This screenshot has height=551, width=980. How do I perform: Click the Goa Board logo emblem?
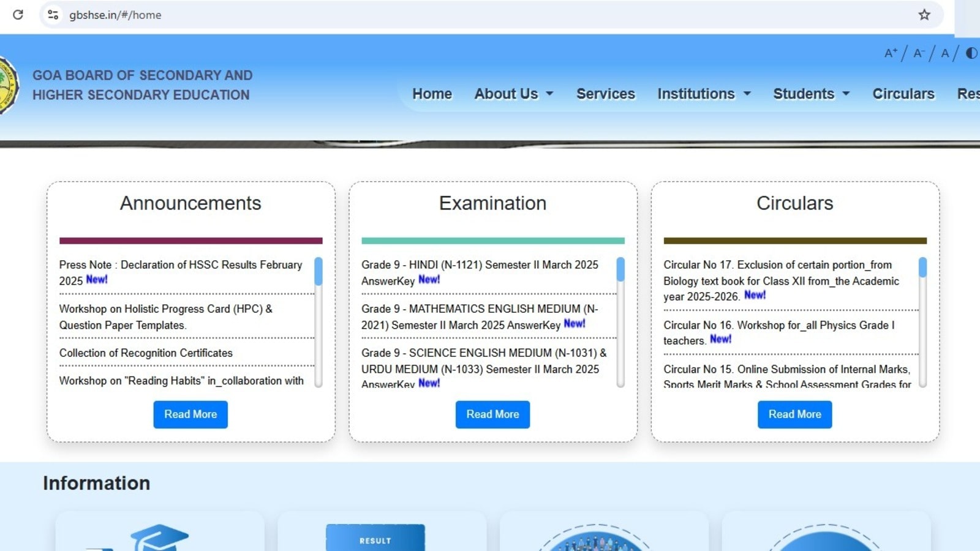(x=7, y=85)
